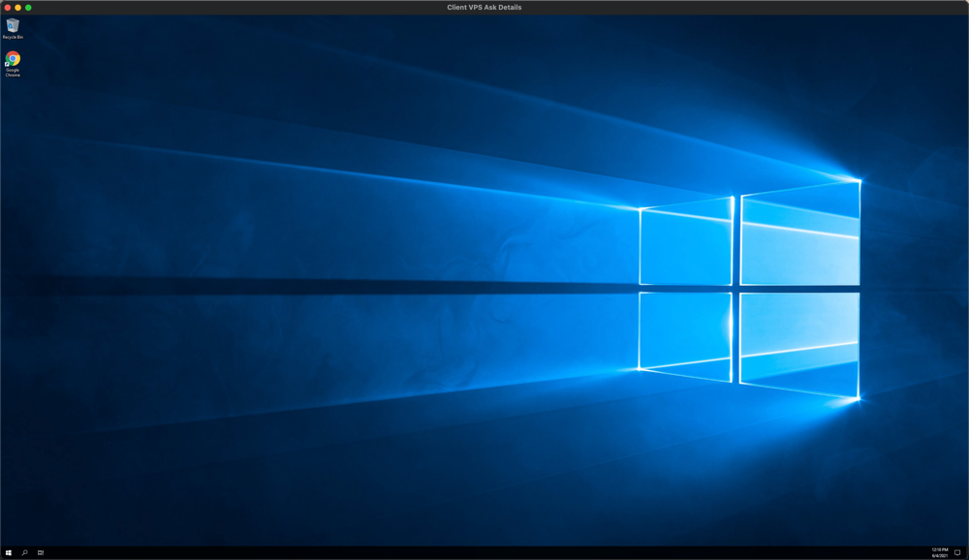The width and height of the screenshot is (969, 560).
Task: Enter full screen using the green button
Action: click(x=28, y=7)
